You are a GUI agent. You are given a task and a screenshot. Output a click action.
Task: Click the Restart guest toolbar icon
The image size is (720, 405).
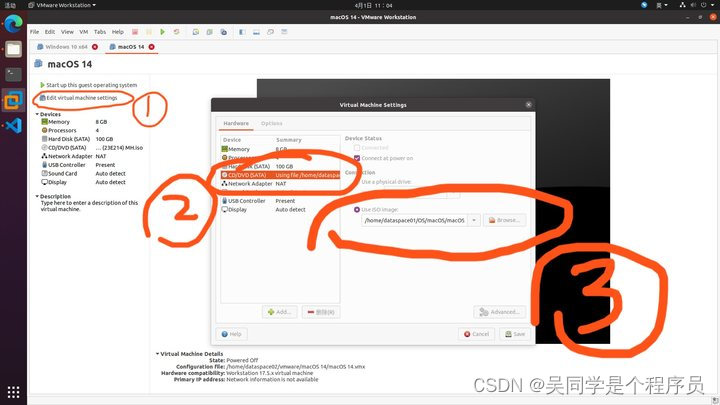176,32
